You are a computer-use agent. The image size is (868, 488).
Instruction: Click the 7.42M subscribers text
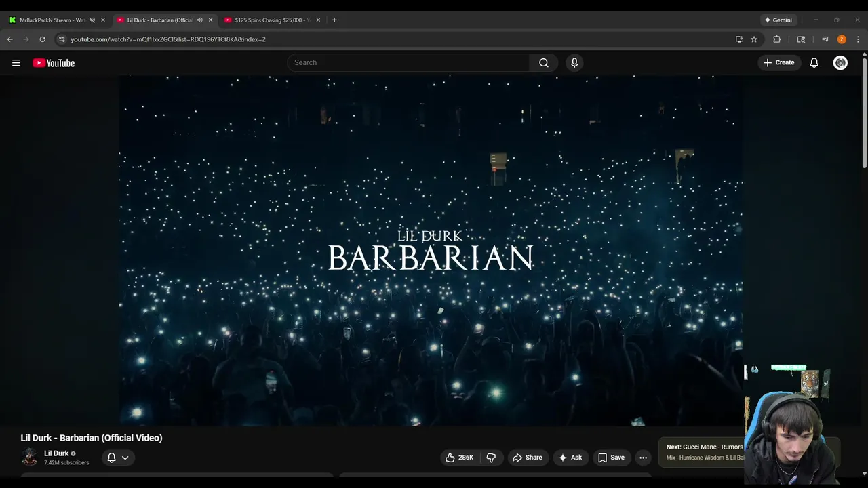(x=66, y=463)
